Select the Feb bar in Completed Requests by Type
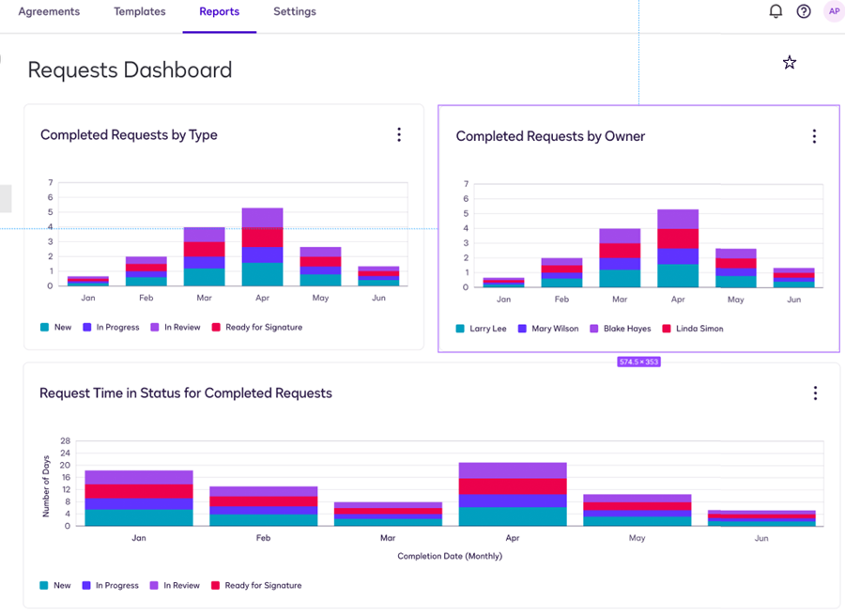 pyautogui.click(x=146, y=271)
